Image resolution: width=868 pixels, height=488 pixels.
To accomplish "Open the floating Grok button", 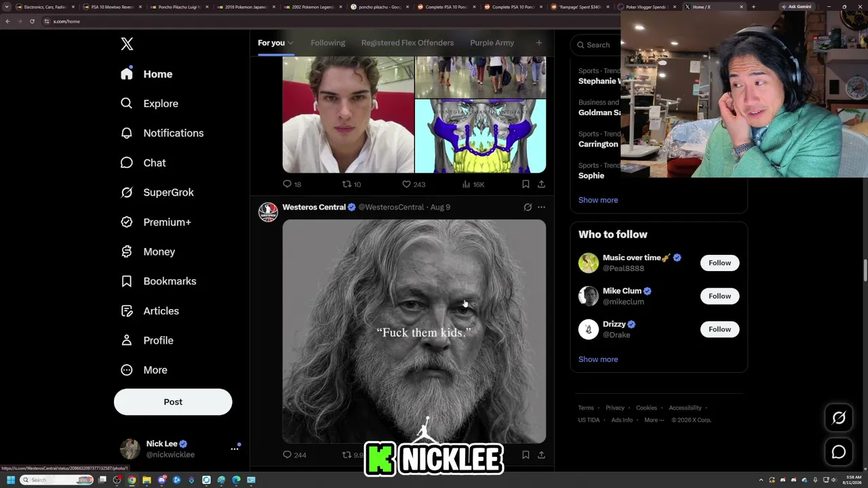I will point(839,418).
